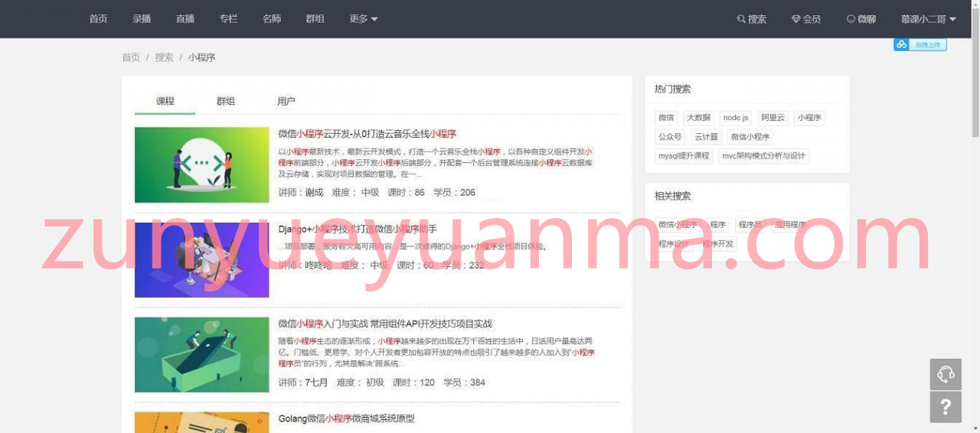Click the text 课时：86
Image resolution: width=980 pixels, height=433 pixels.
tap(406, 193)
